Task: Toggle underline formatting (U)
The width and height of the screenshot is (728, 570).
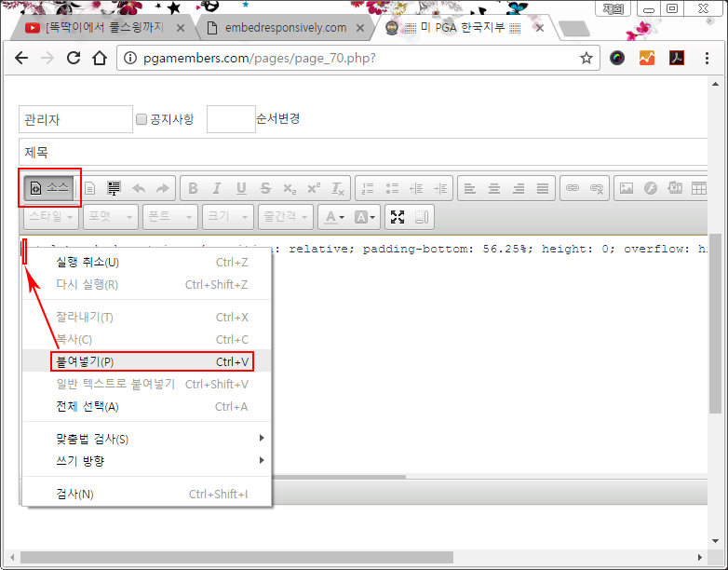Action: pos(241,188)
